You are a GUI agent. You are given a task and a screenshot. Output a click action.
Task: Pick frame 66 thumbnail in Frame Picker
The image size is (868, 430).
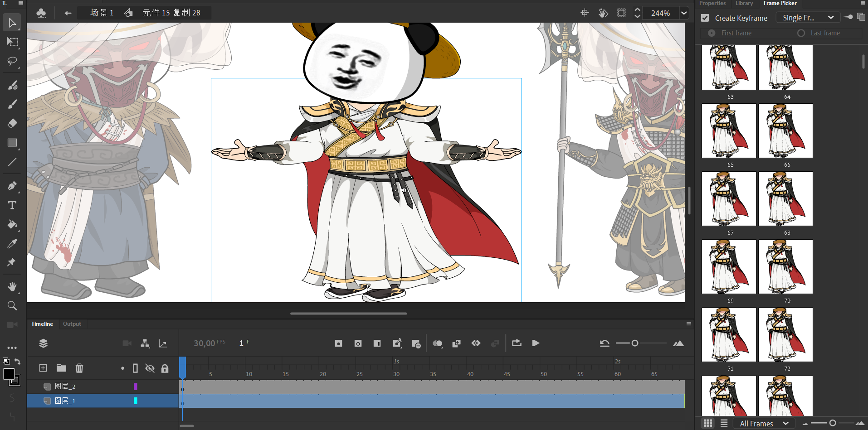pyautogui.click(x=785, y=131)
